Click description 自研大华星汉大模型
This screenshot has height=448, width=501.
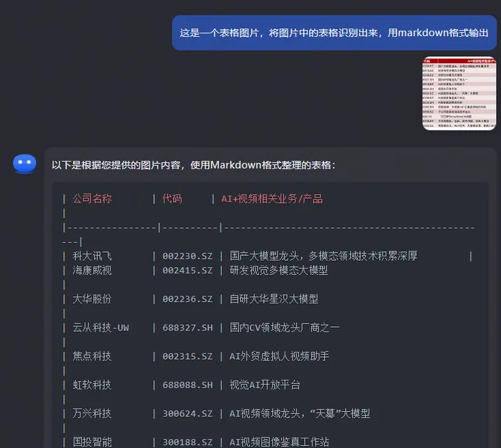point(274,299)
